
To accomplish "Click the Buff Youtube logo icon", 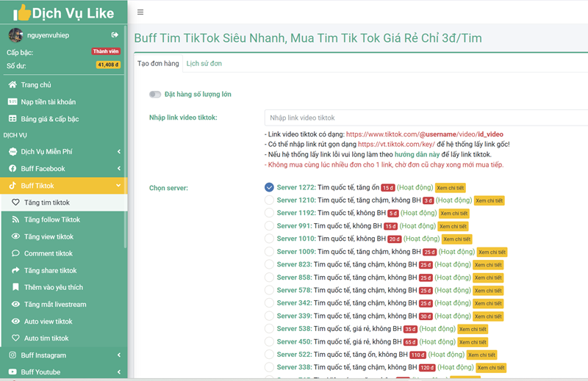I will [12, 372].
